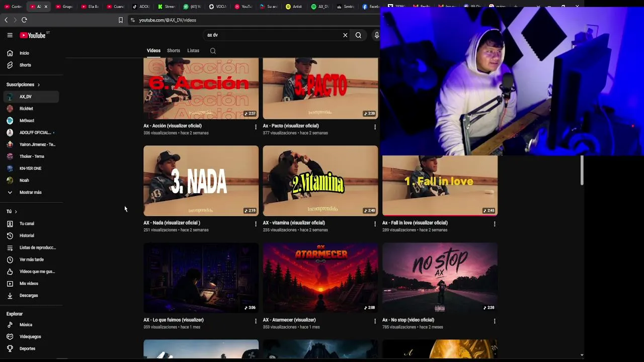644x362 pixels.
Task: Clear the search box text
Action: pyautogui.click(x=345, y=35)
